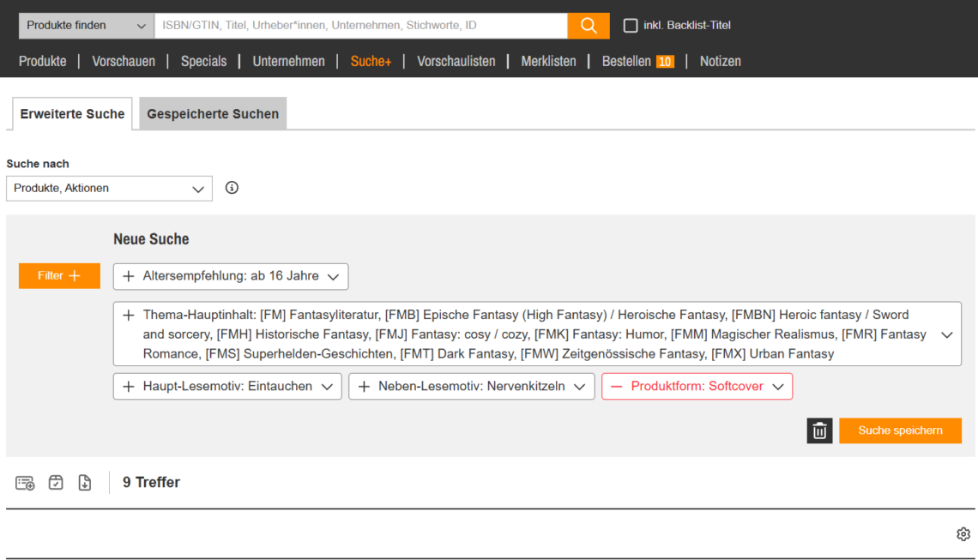This screenshot has height=560, width=978.
Task: Click the download export icon beside Treffer
Action: 85,483
